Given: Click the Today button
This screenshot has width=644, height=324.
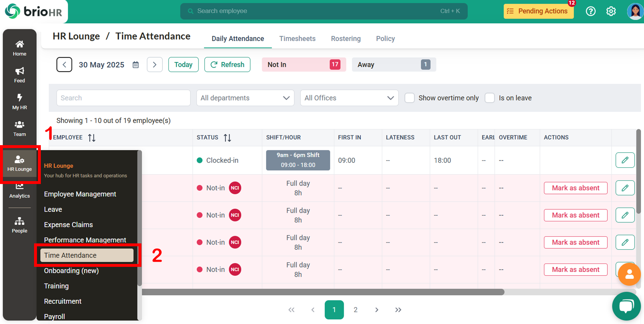Looking at the screenshot, I should [x=183, y=65].
